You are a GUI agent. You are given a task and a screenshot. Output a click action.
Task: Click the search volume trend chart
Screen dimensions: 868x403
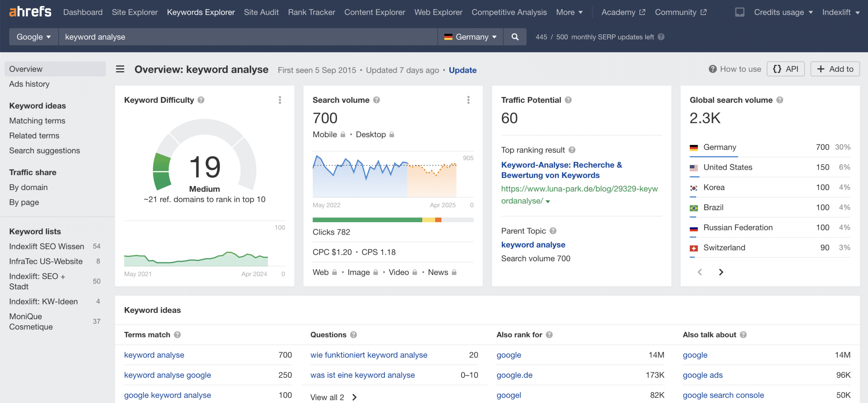click(384, 175)
